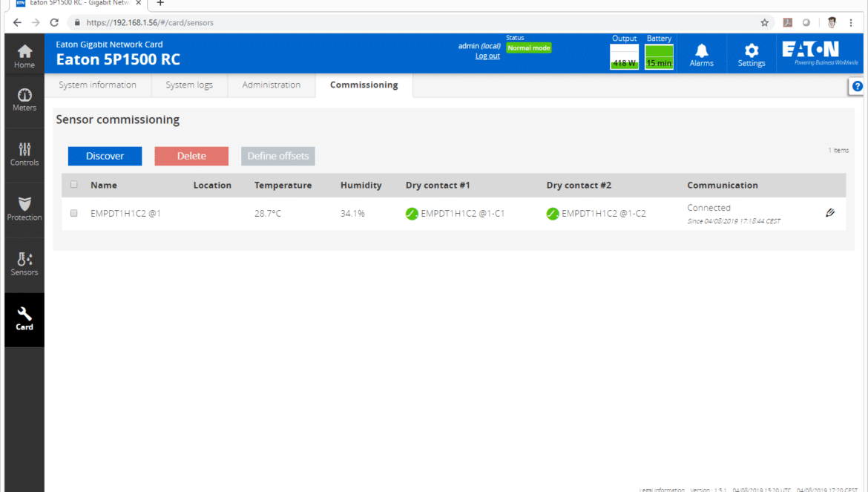Click the 34.1% humidity value
Viewport: 868px width, 492px height.
point(352,214)
